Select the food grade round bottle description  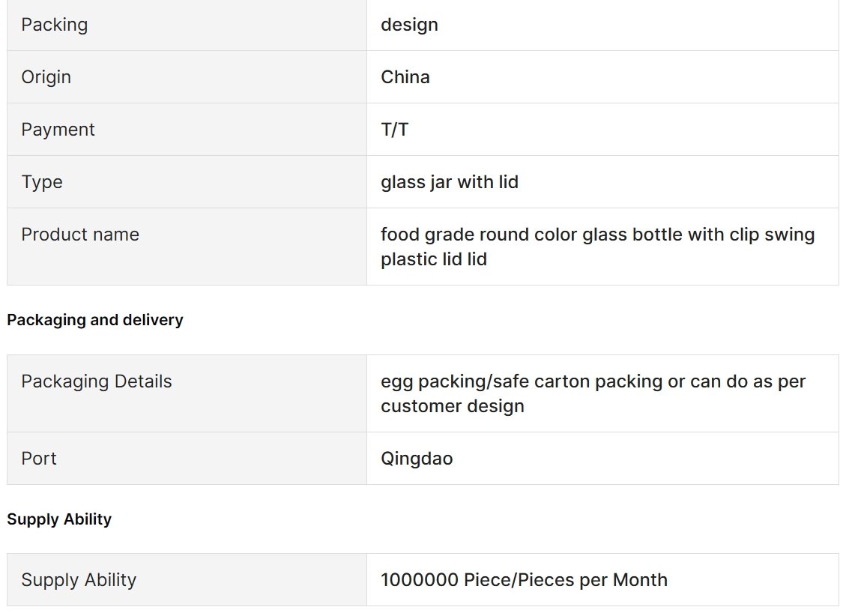click(x=597, y=247)
